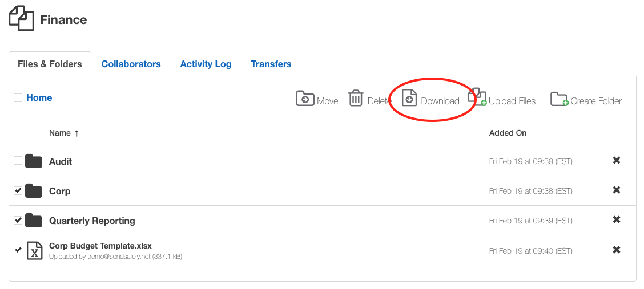Image resolution: width=644 pixels, height=289 pixels.
Task: Uncheck the Corp Budget Template.xlsx checkbox
Action: [18, 250]
